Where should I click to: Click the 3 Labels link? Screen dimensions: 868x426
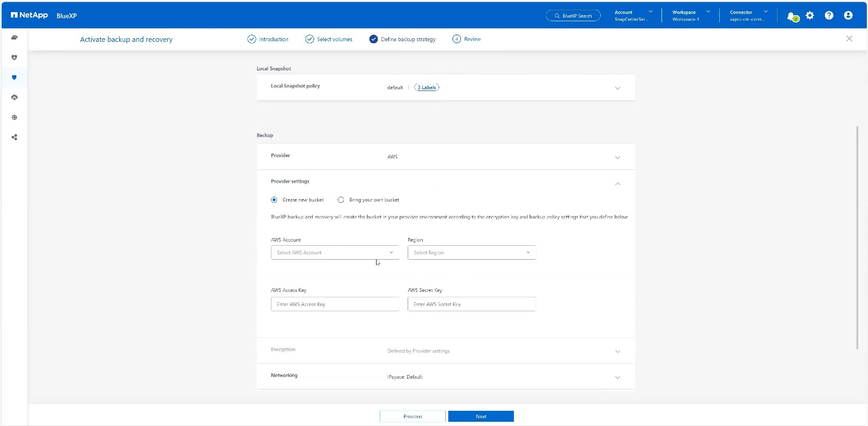click(426, 87)
